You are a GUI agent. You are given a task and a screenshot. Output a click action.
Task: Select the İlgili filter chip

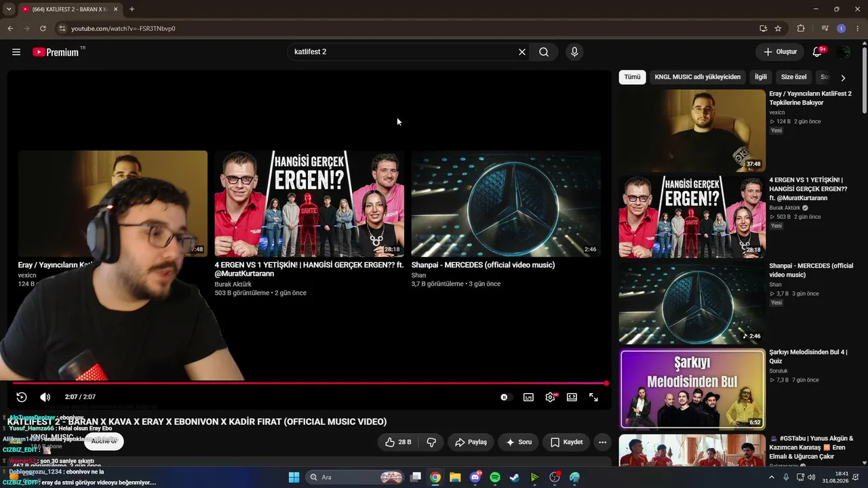tap(761, 77)
